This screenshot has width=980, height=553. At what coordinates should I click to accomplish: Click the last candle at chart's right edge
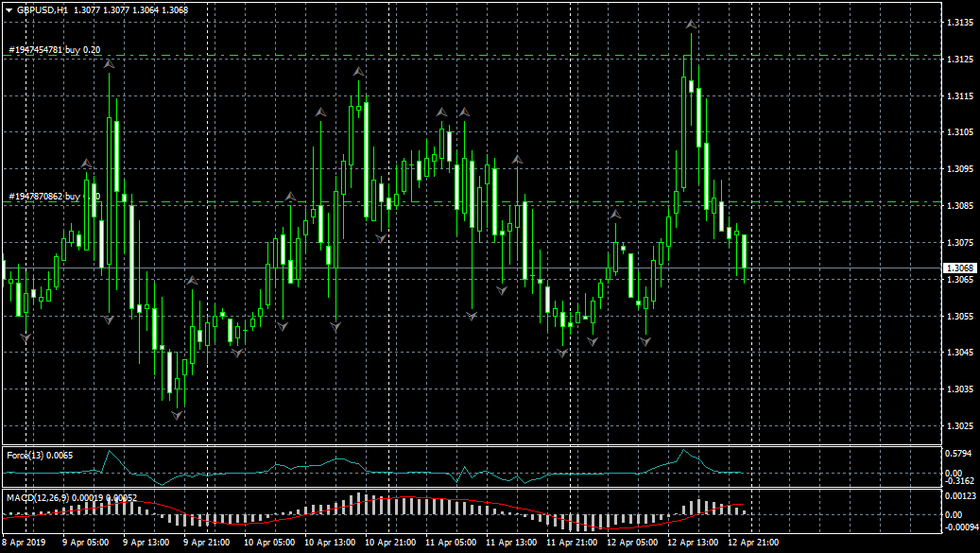coord(745,251)
